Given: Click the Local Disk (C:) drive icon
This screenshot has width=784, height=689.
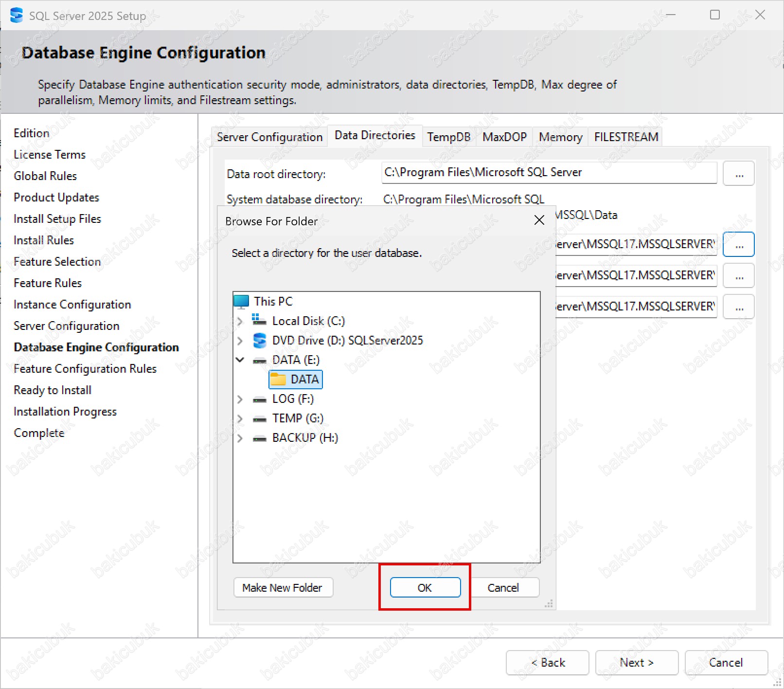Looking at the screenshot, I should point(259,321).
